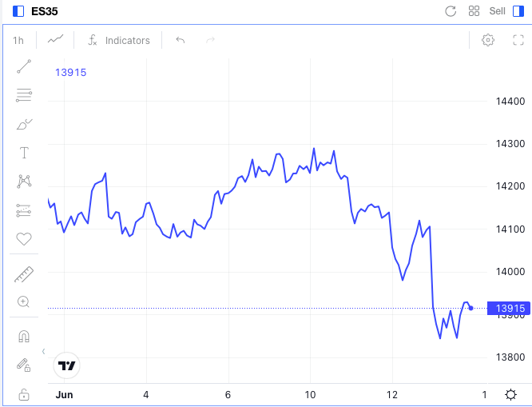The image size is (532, 407).
Task: Toggle the right side panel
Action: (x=518, y=11)
